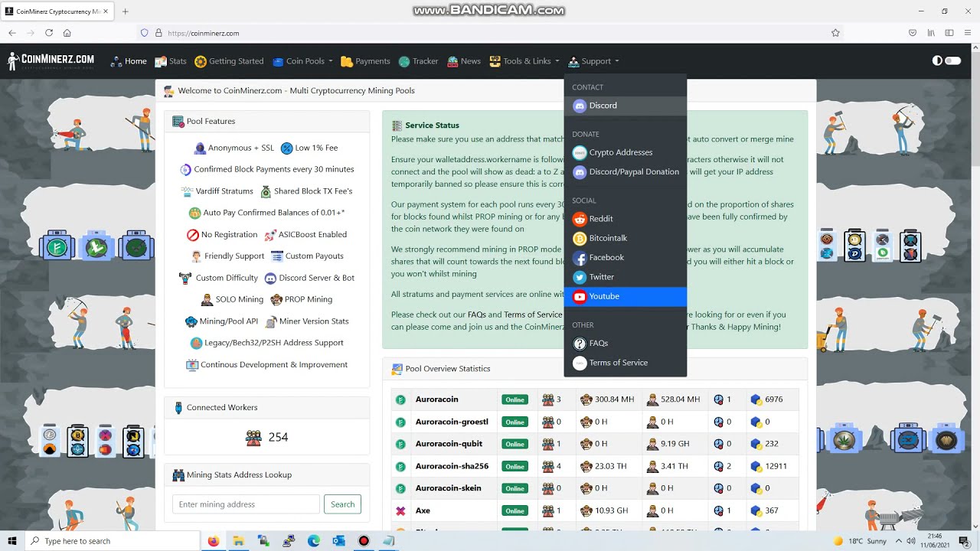980x551 pixels.
Task: Select Discord/Paypal Donation menu item
Action: point(626,172)
